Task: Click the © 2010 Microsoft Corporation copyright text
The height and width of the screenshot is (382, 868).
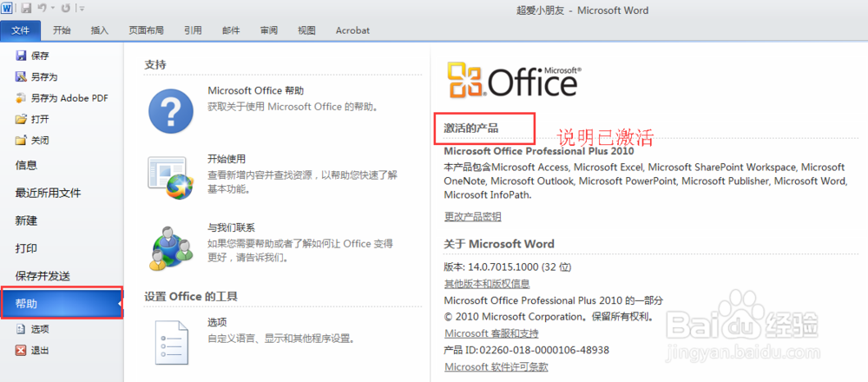Action: coord(550,317)
